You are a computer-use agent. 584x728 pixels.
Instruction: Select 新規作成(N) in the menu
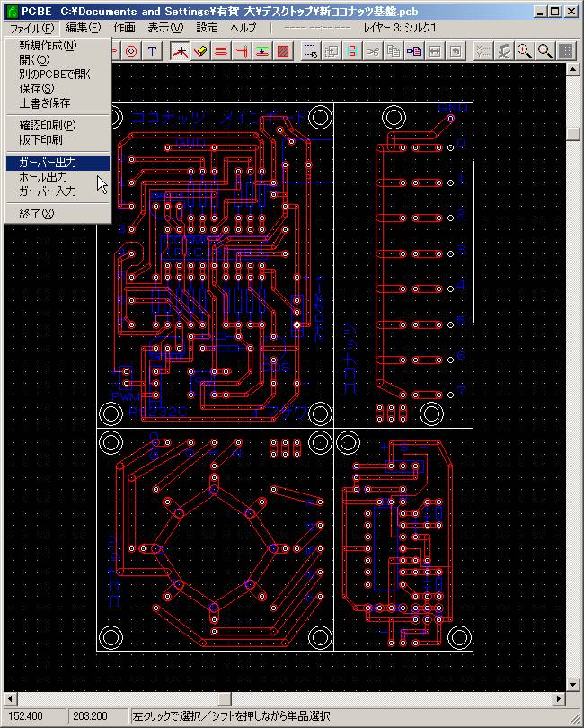pyautogui.click(x=48, y=46)
